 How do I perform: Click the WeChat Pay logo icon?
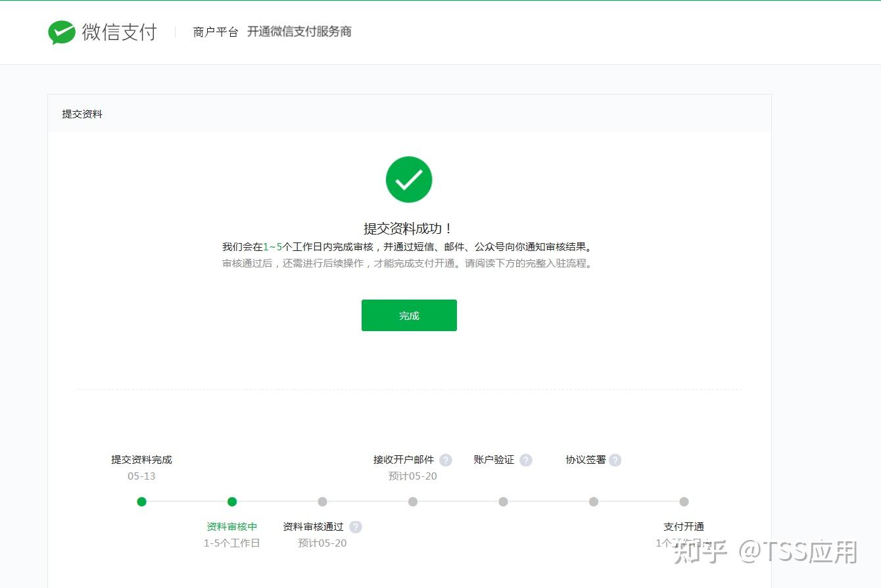pos(62,32)
